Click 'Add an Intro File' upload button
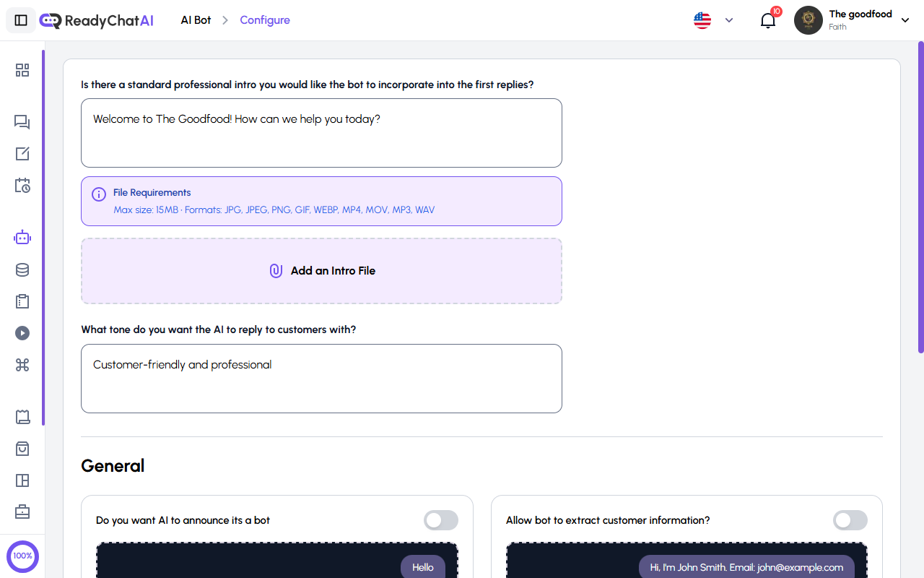This screenshot has width=924, height=578. click(321, 270)
